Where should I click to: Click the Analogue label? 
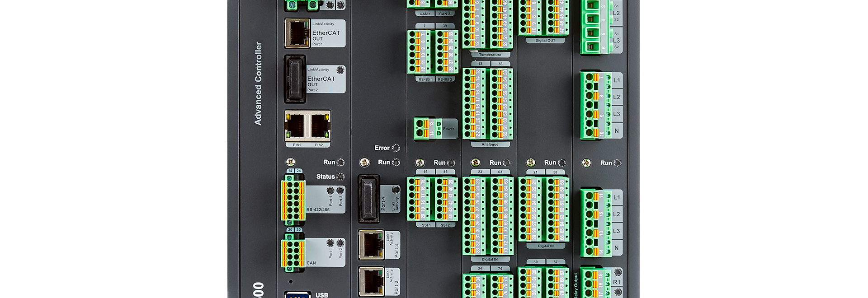pyautogui.click(x=490, y=144)
